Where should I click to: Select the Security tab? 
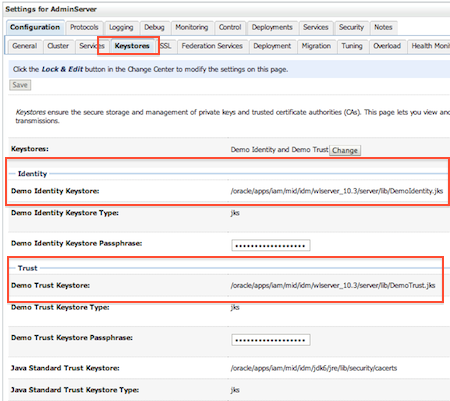click(351, 27)
